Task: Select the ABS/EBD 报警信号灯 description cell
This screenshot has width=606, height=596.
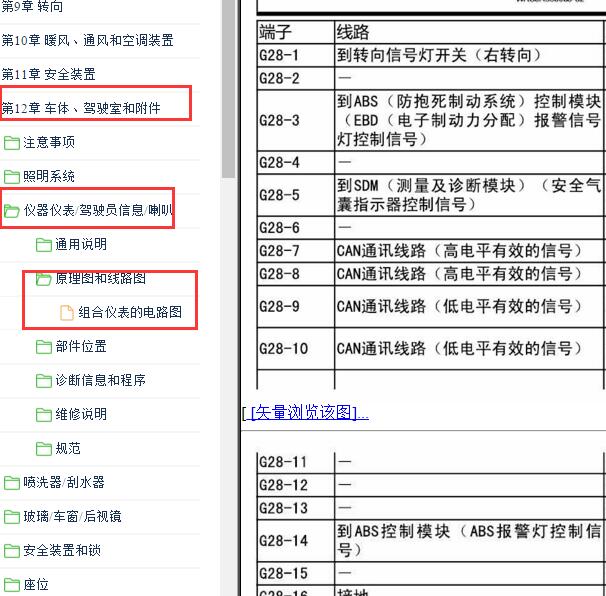Action: [x=470, y=121]
